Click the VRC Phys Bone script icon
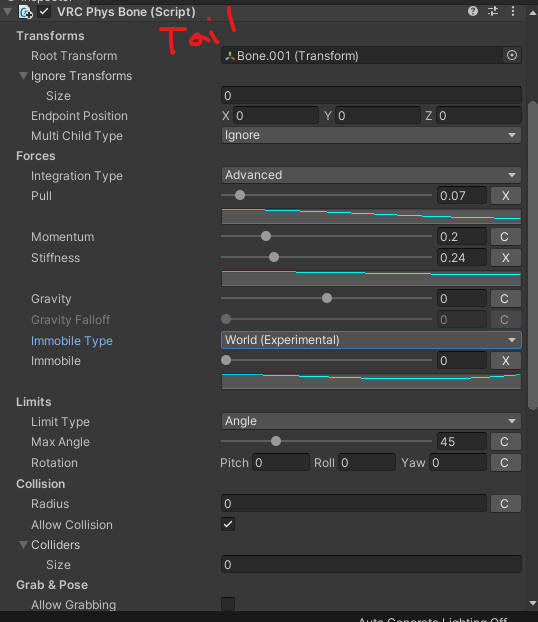538x622 pixels. (x=26, y=12)
